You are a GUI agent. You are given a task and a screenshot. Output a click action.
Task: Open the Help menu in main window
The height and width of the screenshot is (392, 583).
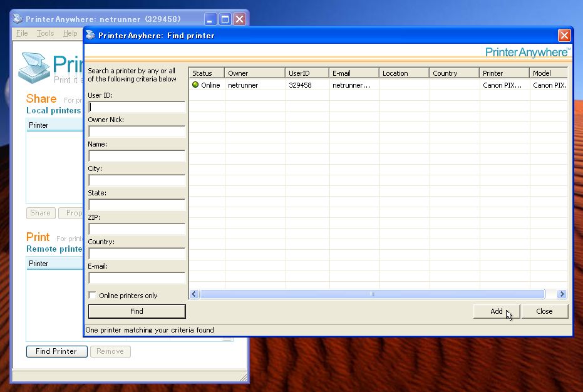pyautogui.click(x=70, y=33)
